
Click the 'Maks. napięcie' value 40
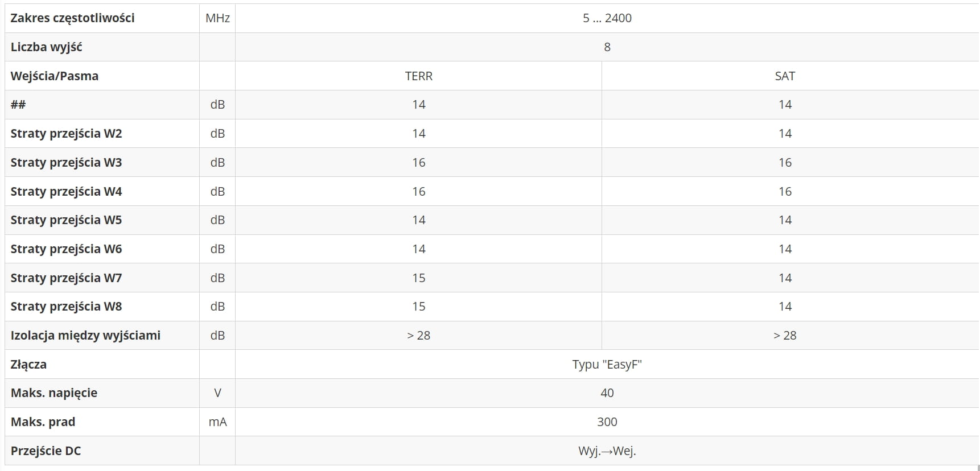607,393
